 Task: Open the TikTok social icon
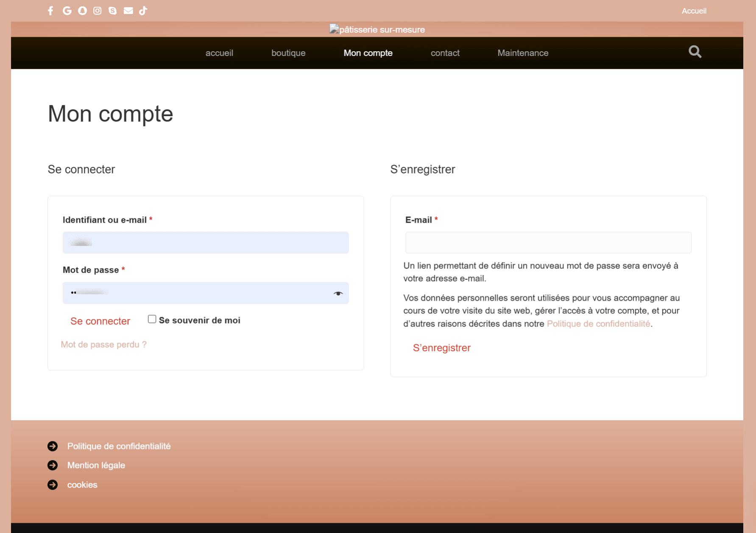pos(143,11)
